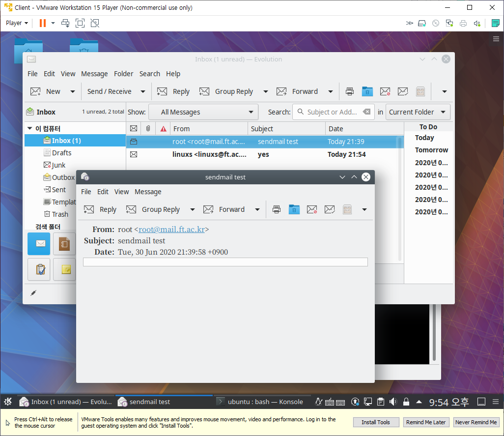The height and width of the screenshot is (436, 504).
Task: Click the message list vertical scrollbar
Action: click(x=400, y=199)
